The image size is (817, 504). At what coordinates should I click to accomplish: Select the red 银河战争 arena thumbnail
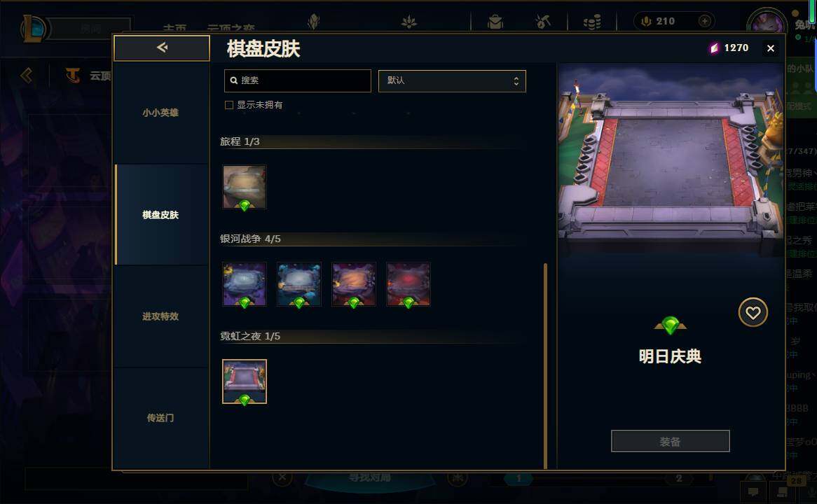(x=408, y=284)
